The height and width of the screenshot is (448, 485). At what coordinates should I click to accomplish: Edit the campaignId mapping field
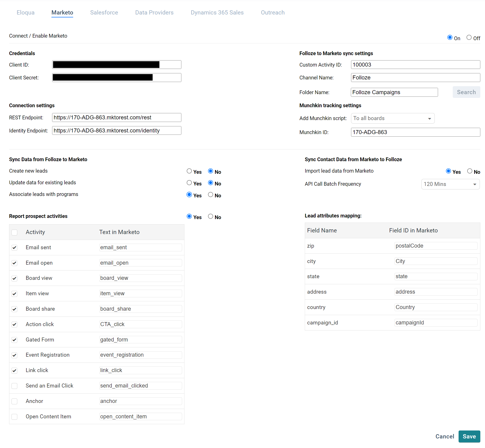[436, 323]
